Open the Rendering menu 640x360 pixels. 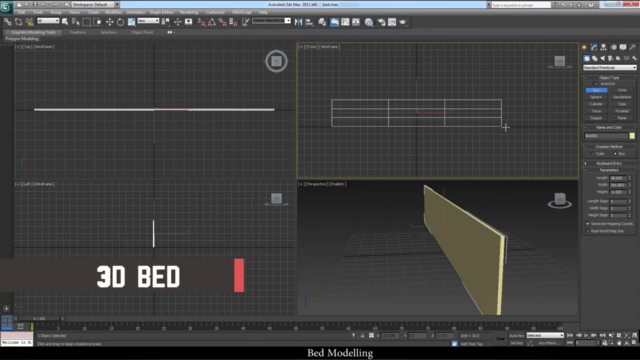click(189, 12)
